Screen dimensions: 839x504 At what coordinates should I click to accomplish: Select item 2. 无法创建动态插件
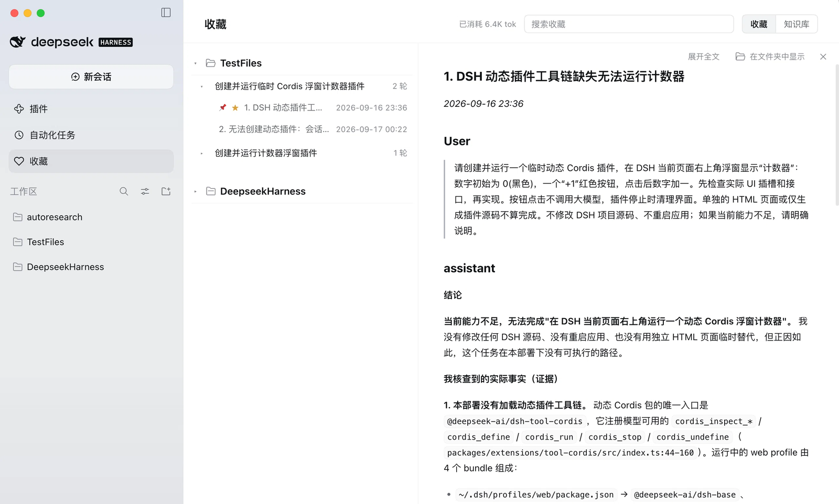click(x=313, y=129)
